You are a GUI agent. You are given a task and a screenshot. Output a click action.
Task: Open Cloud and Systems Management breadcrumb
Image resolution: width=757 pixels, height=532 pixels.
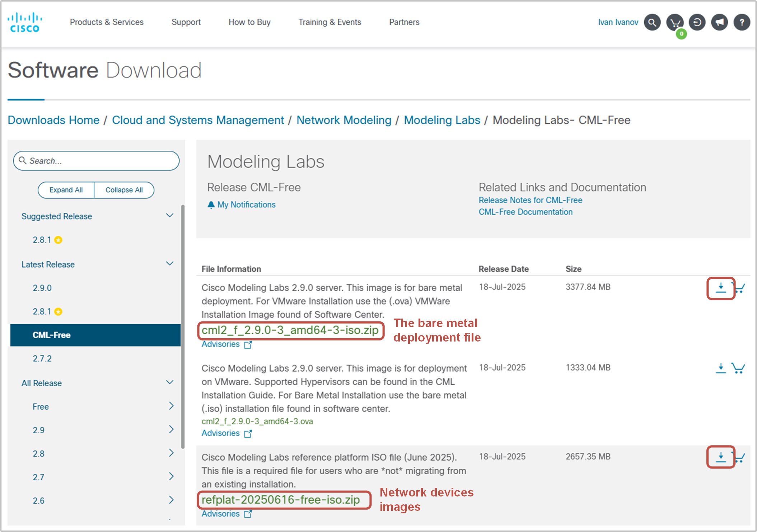(x=198, y=120)
